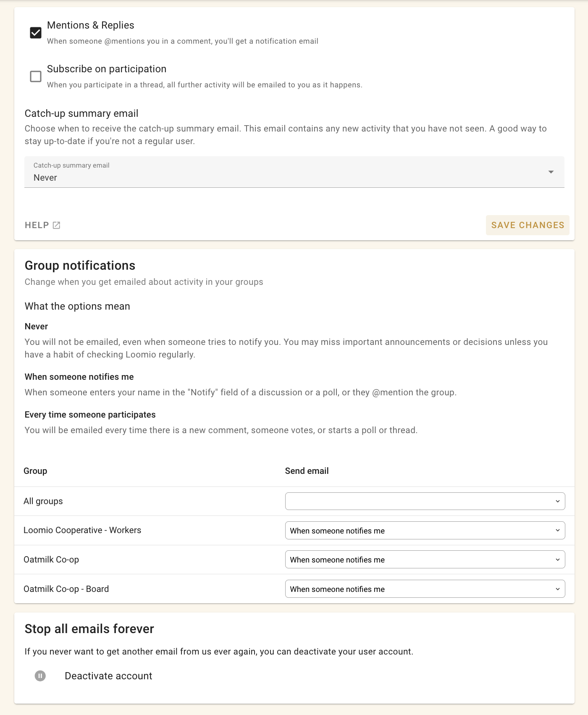Open the HELP link
This screenshot has width=588, height=715.
[x=37, y=226]
